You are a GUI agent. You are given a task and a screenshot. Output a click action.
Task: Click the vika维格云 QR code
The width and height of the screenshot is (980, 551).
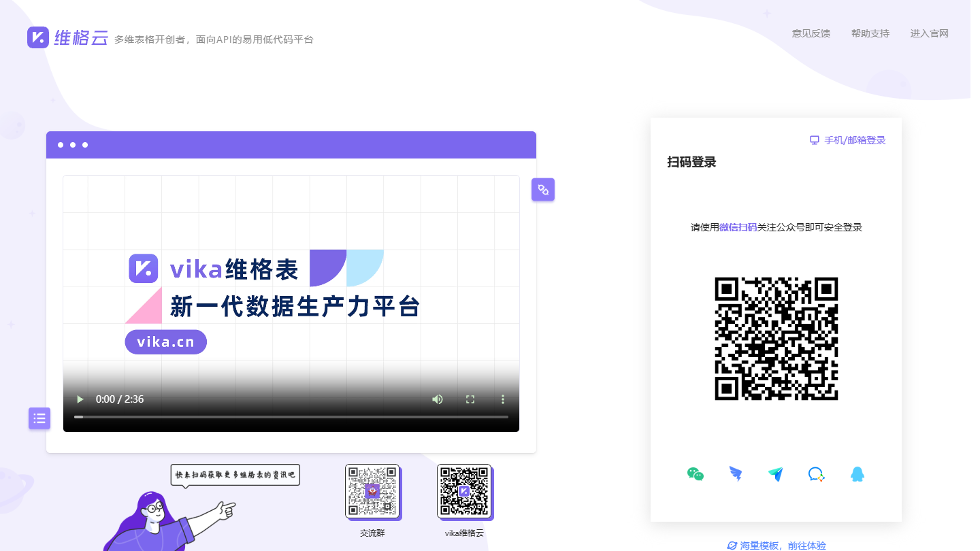pyautogui.click(x=464, y=491)
